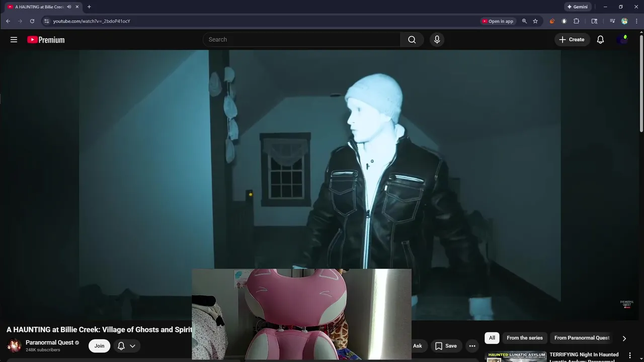Open Gemini in Chrome
The image size is (644, 362).
(577, 7)
